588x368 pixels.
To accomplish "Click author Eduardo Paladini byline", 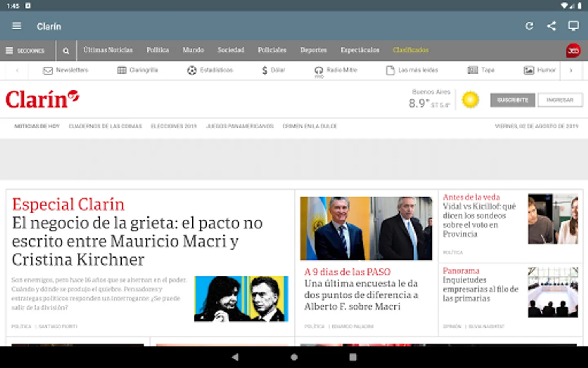I will coord(353,326).
